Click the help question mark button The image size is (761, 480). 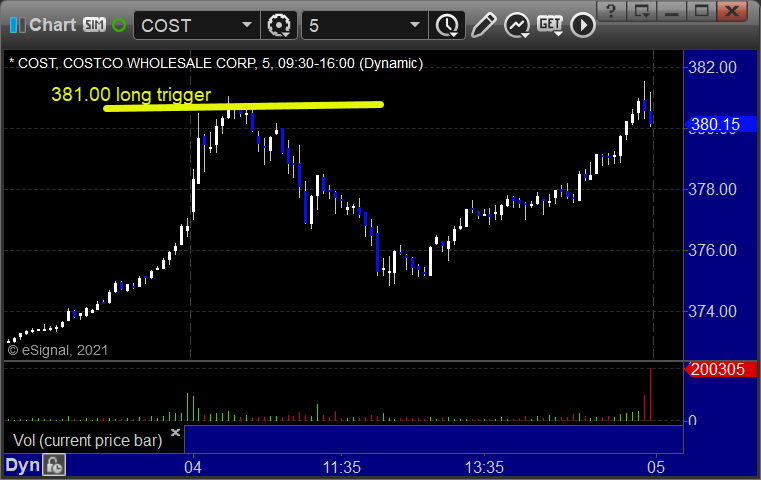611,11
